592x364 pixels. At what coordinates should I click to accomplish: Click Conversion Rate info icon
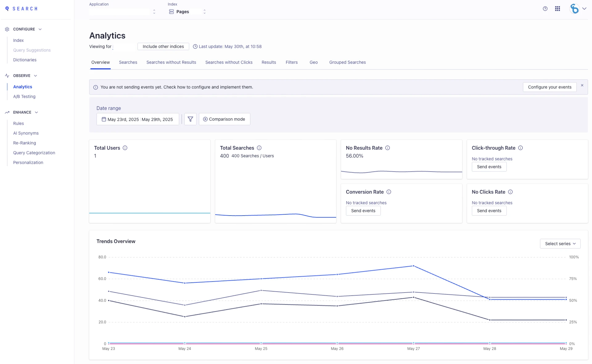click(389, 192)
